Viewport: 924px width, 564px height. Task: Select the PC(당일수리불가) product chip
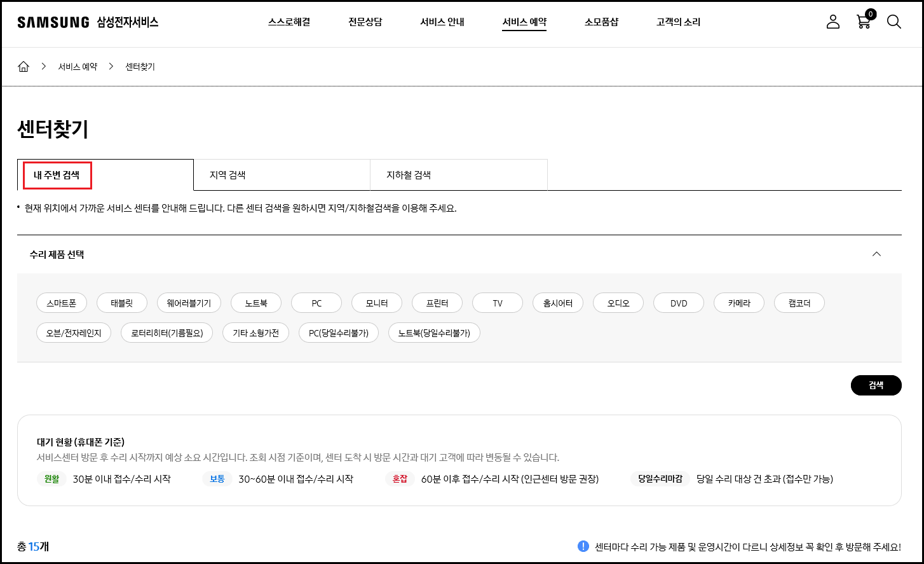339,333
